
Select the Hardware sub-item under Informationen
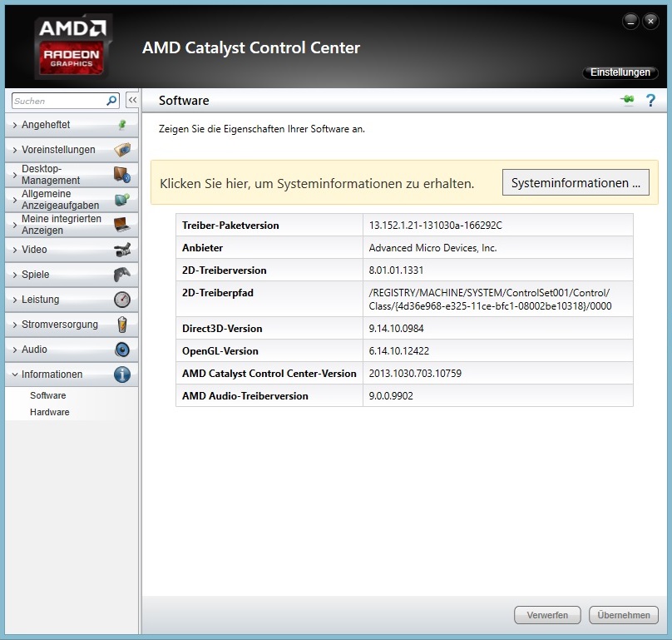[x=50, y=412]
